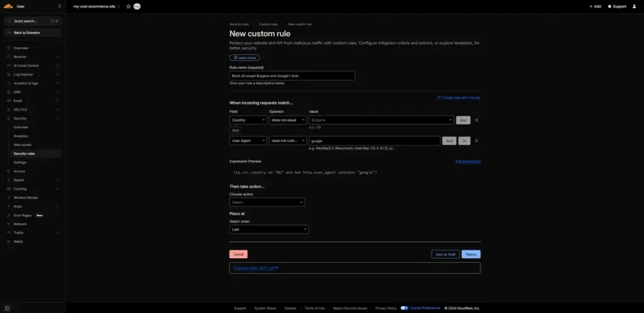Image resolution: width=644 pixels, height=313 pixels.
Task: Open System Status footer link
Action: pos(265,308)
